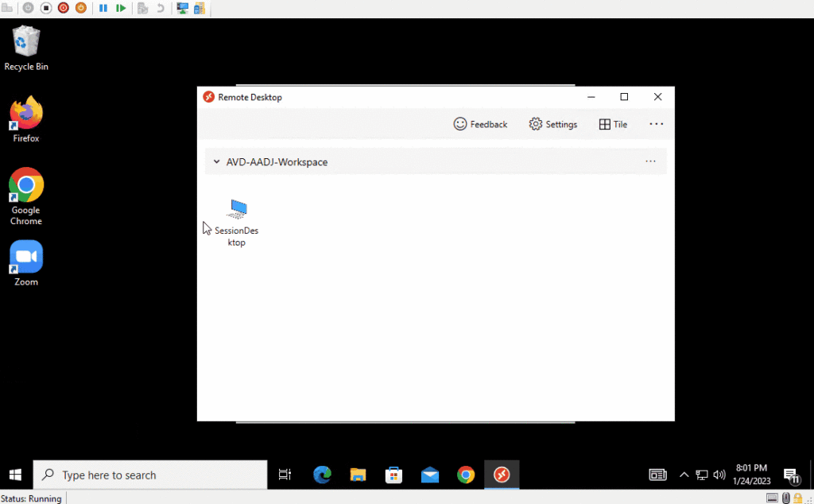The image size is (814, 504).
Task: Open Enhanced Session monitor icon in VM toolbar
Action: pos(183,8)
